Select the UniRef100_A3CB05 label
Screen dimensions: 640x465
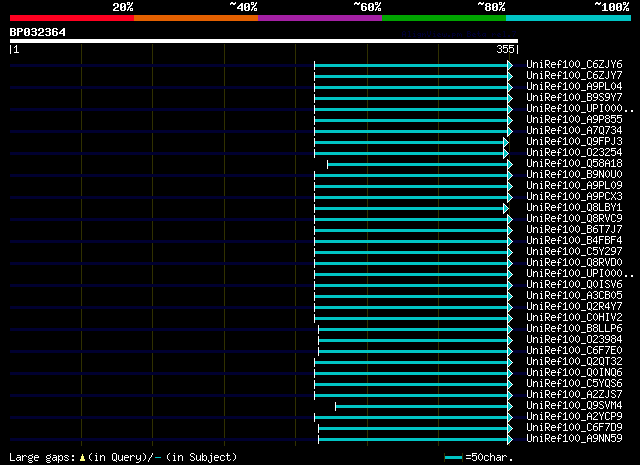574,296
